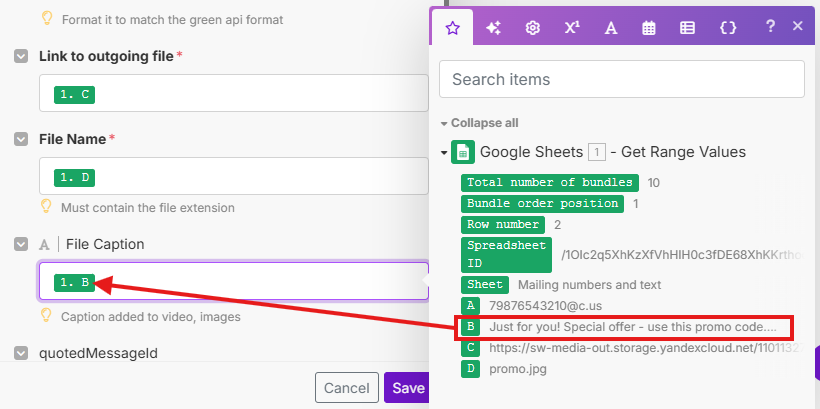The height and width of the screenshot is (409, 820).
Task: Toggle the quotedMessageId field checkbox
Action: (x=21, y=352)
